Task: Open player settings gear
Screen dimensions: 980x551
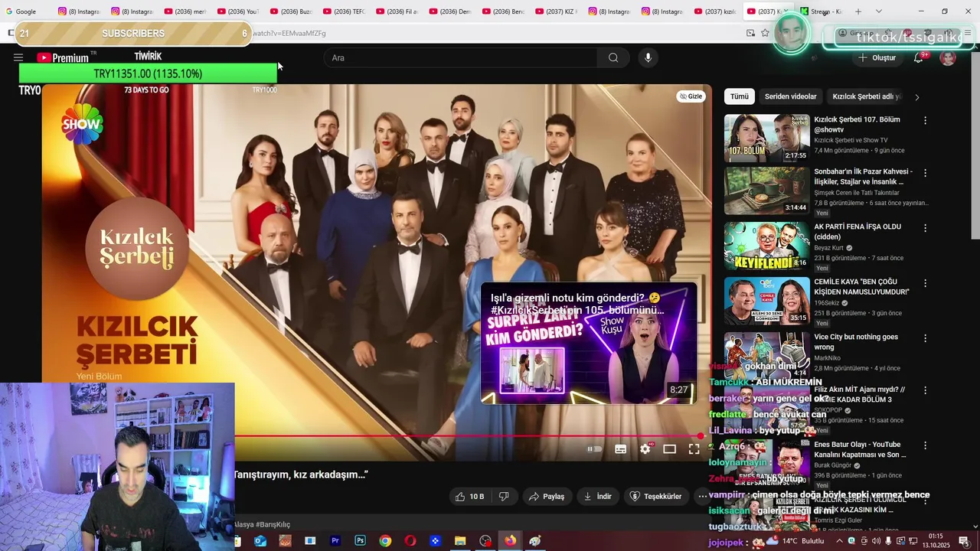Action: (645, 449)
